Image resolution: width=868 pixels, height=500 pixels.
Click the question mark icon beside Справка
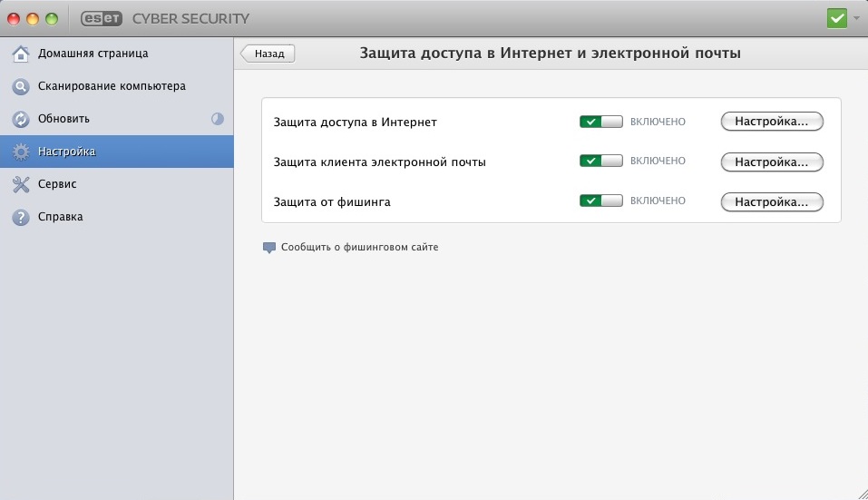(x=21, y=217)
